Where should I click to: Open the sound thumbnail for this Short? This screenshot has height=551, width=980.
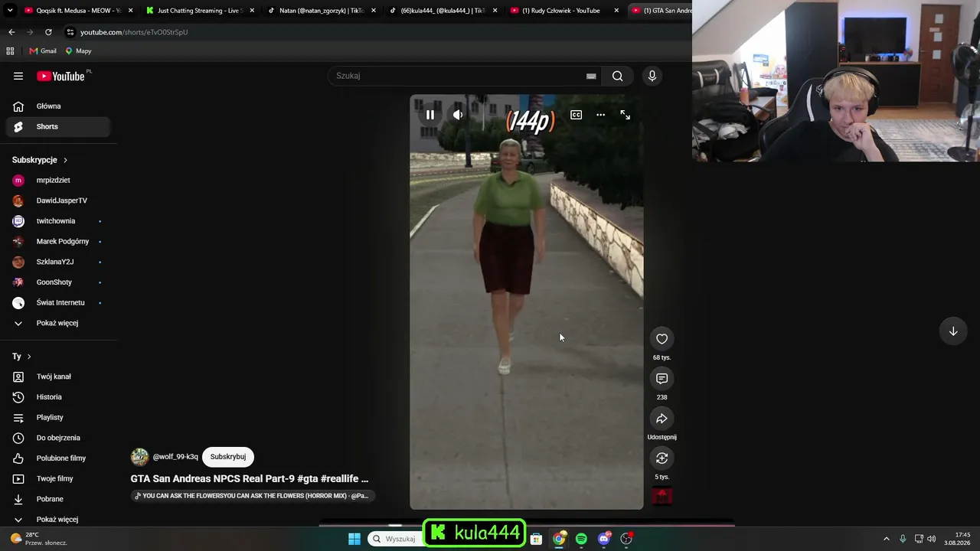pos(662,496)
